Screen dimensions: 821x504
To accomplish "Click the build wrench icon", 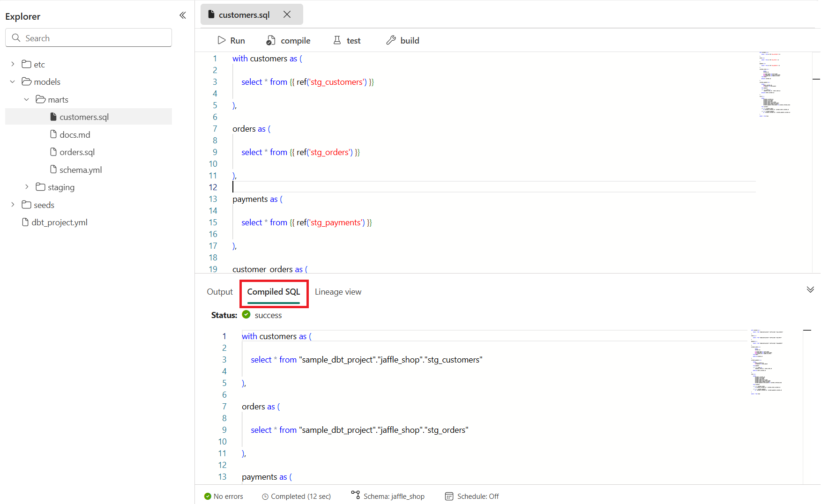I will [391, 40].
